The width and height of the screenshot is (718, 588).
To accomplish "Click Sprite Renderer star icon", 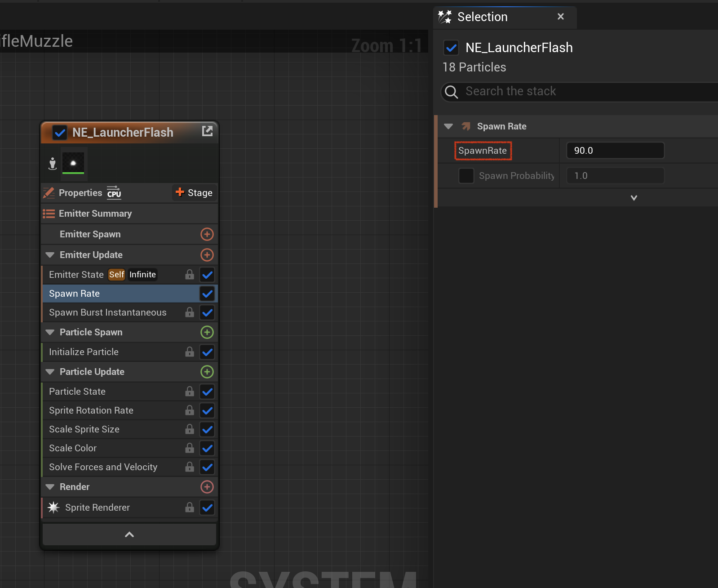I will pyautogui.click(x=53, y=508).
